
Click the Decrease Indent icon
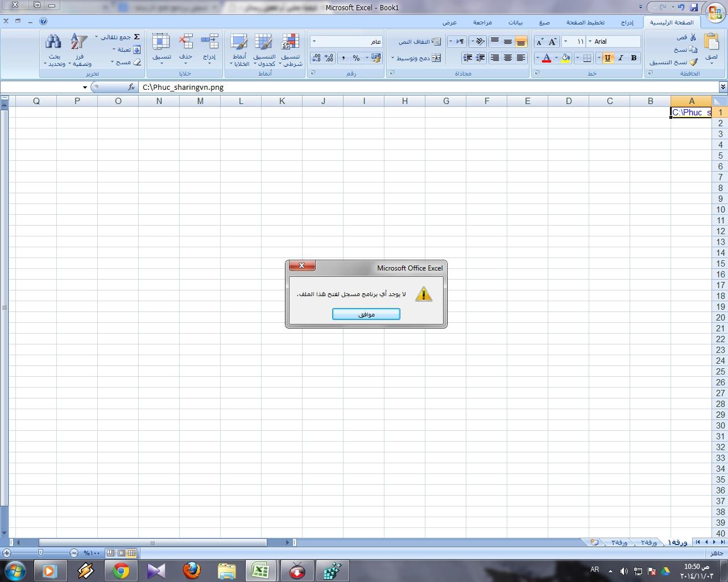click(x=481, y=58)
